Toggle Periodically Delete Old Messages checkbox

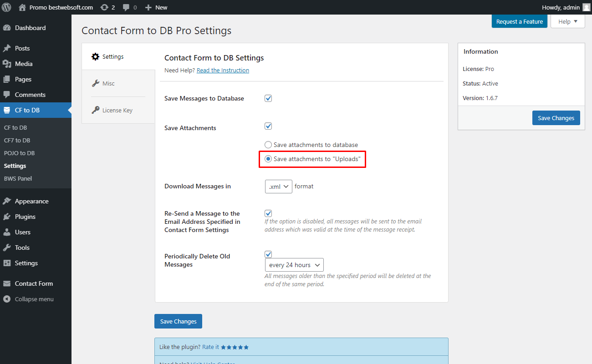(x=268, y=254)
